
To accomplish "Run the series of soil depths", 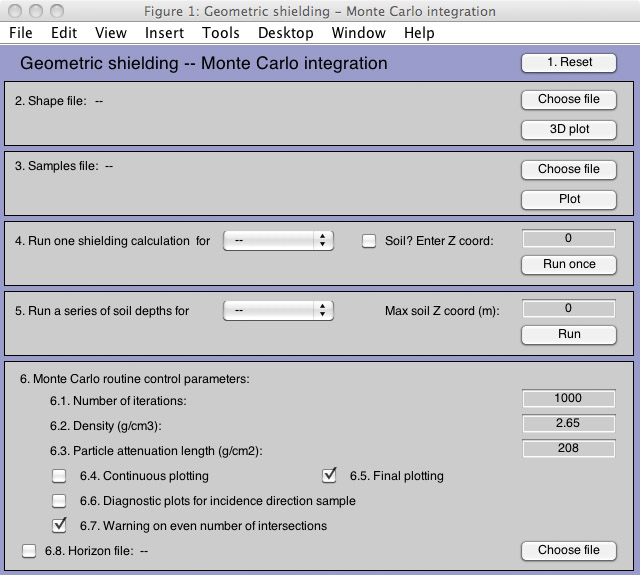I will (x=569, y=334).
